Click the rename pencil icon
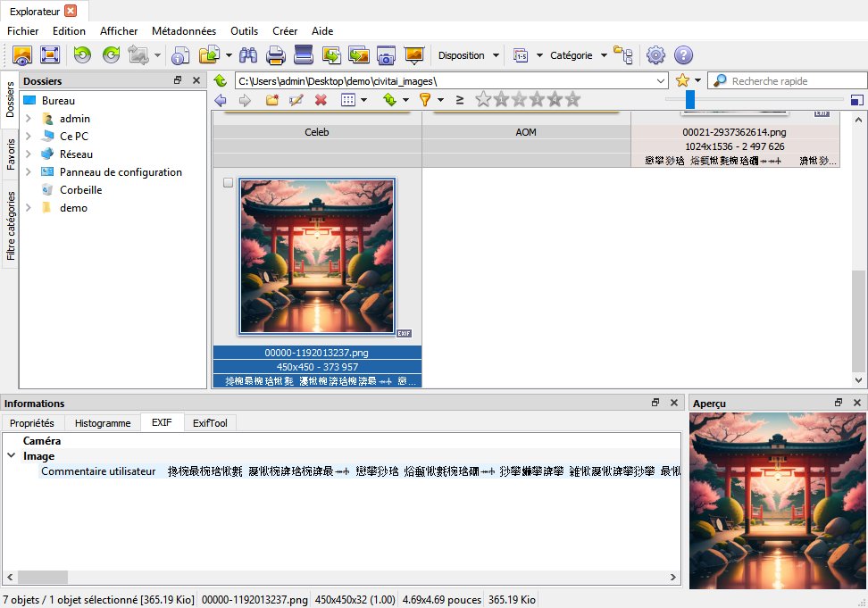This screenshot has height=608, width=868. click(x=296, y=100)
